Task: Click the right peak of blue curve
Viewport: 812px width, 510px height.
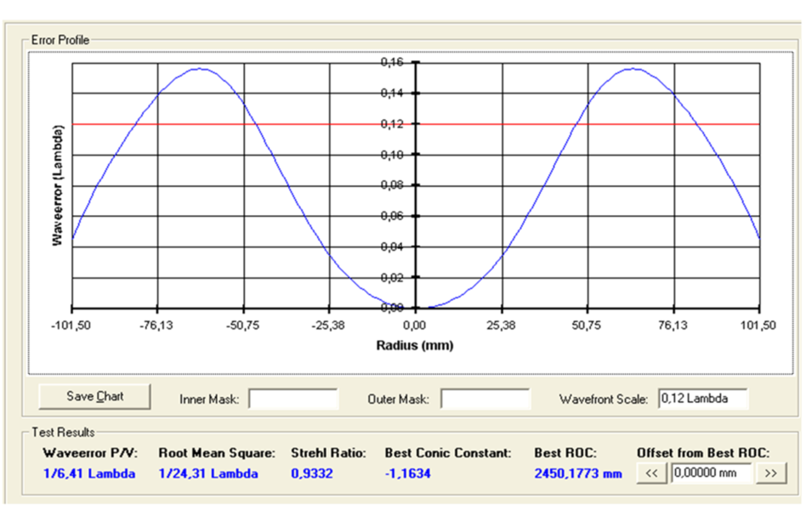Action: point(633,69)
